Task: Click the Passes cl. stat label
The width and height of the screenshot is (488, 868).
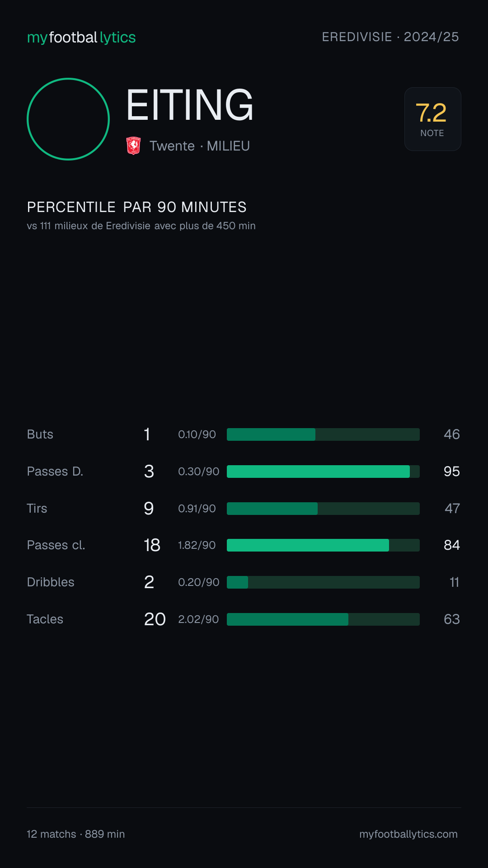Action: 56,545
